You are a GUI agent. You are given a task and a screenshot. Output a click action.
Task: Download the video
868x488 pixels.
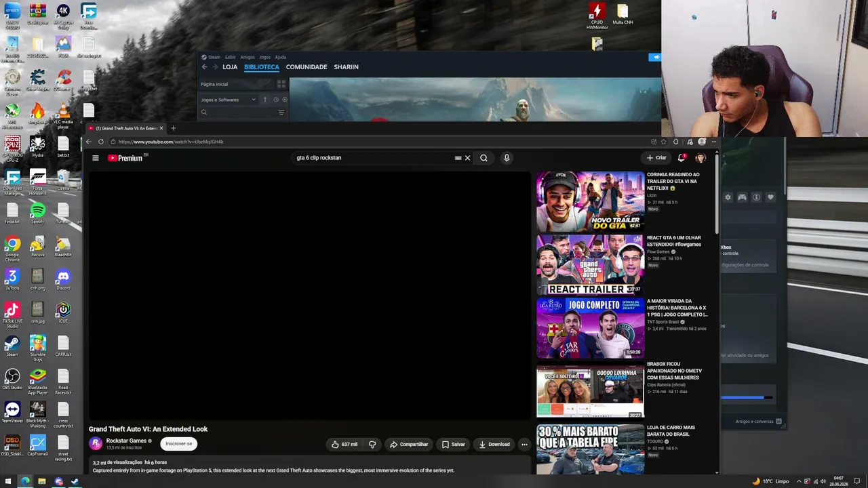point(494,445)
